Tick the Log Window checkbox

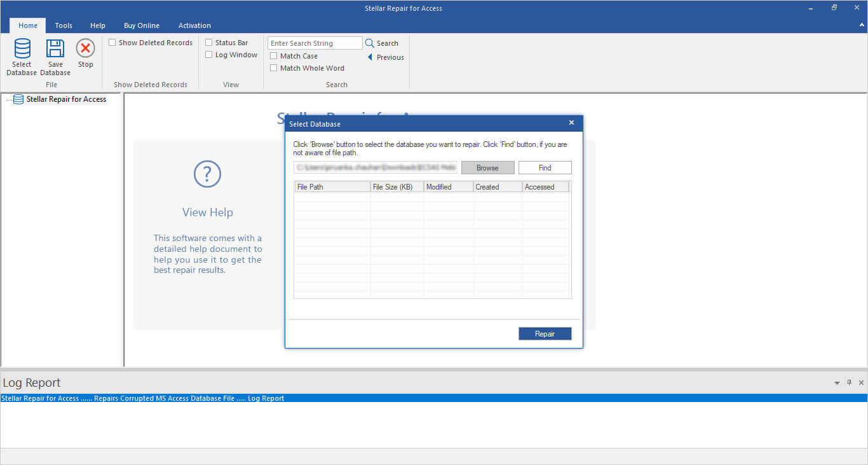(209, 55)
